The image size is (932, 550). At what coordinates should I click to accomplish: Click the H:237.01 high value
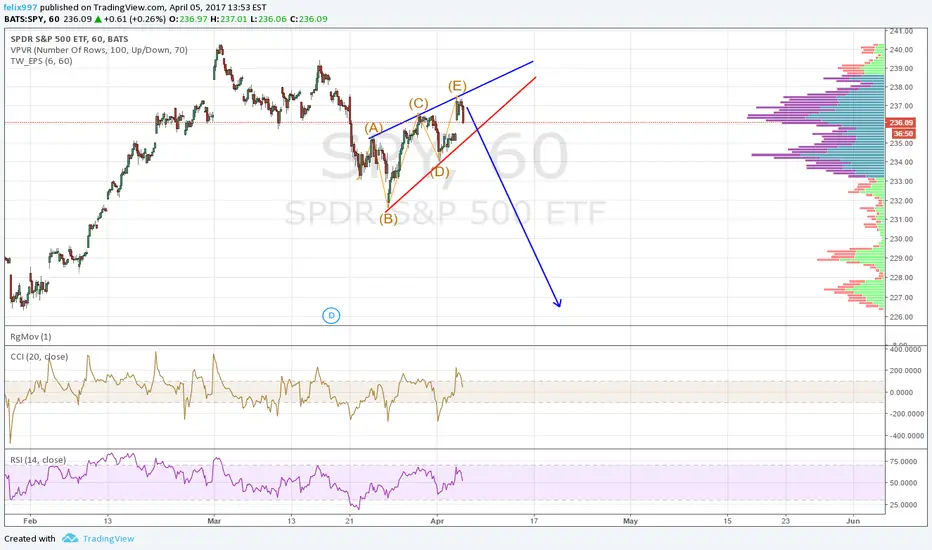[229, 19]
